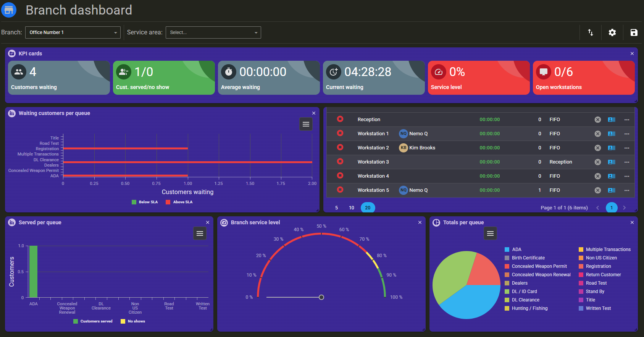Open more options for Reception row
Image resolution: width=644 pixels, height=337 pixels.
[x=626, y=120]
